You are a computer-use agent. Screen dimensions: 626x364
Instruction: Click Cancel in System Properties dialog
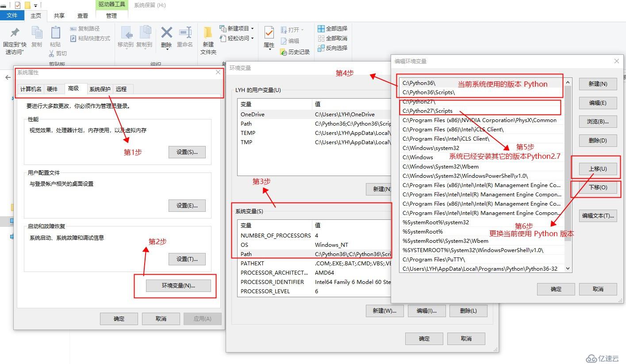(161, 318)
